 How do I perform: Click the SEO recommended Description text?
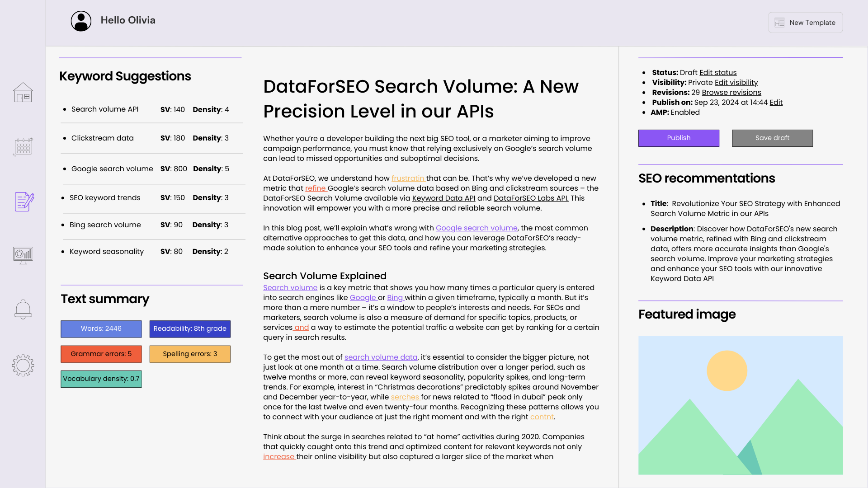[744, 253]
